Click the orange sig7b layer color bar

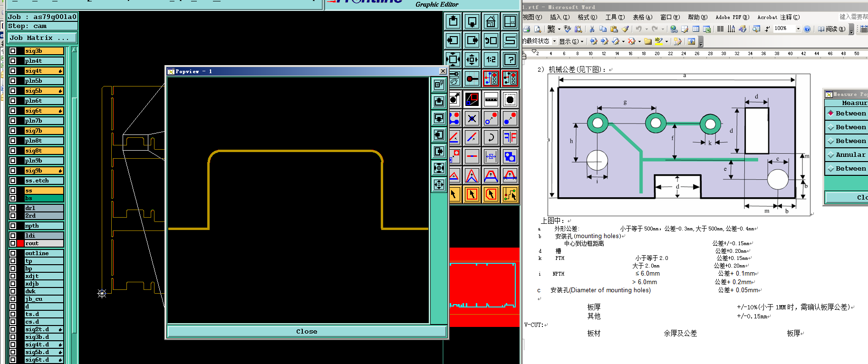click(x=44, y=131)
